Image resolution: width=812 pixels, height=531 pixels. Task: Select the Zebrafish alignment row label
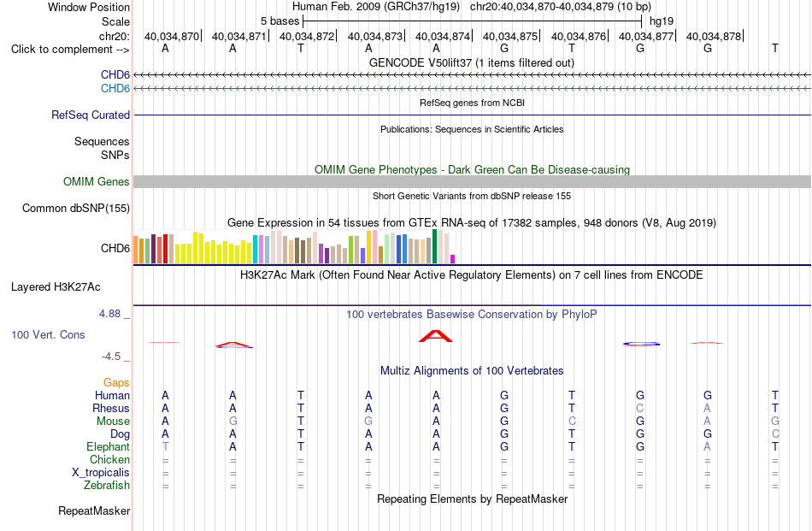click(107, 486)
